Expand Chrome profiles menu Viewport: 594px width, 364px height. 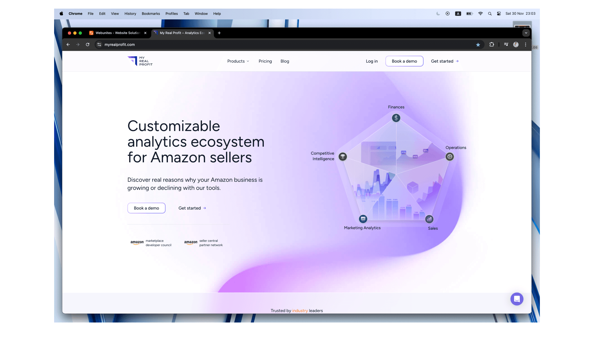(516, 45)
